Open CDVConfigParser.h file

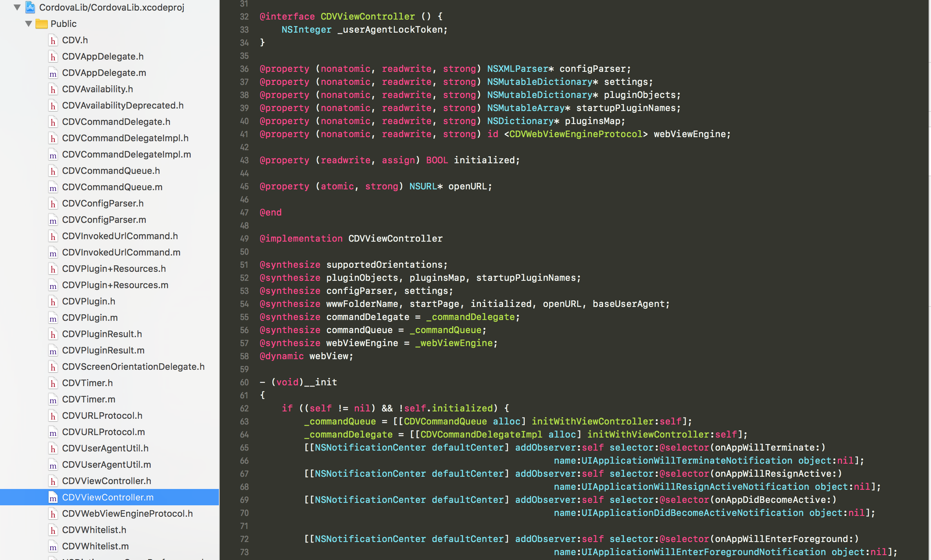pos(102,203)
